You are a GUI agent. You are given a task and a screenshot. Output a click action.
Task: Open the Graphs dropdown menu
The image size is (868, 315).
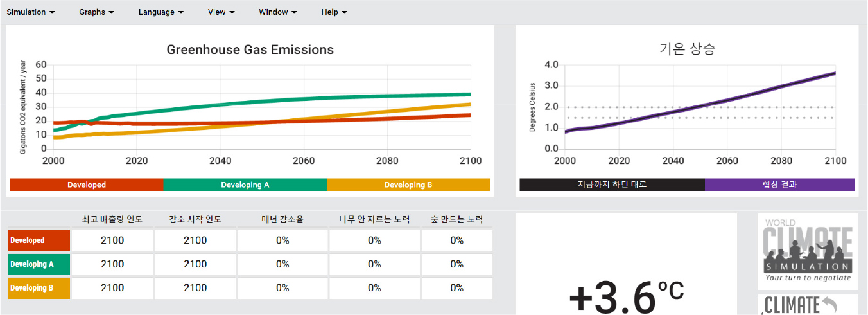pyautogui.click(x=96, y=12)
